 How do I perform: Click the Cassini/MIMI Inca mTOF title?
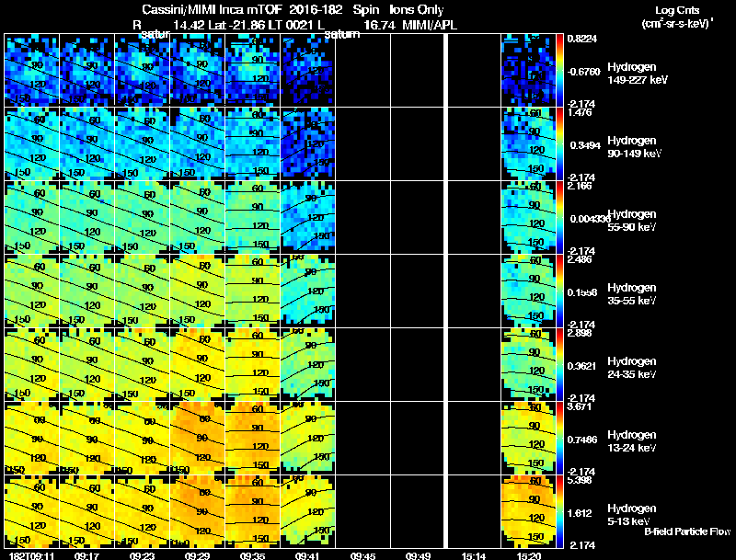[x=210, y=9]
